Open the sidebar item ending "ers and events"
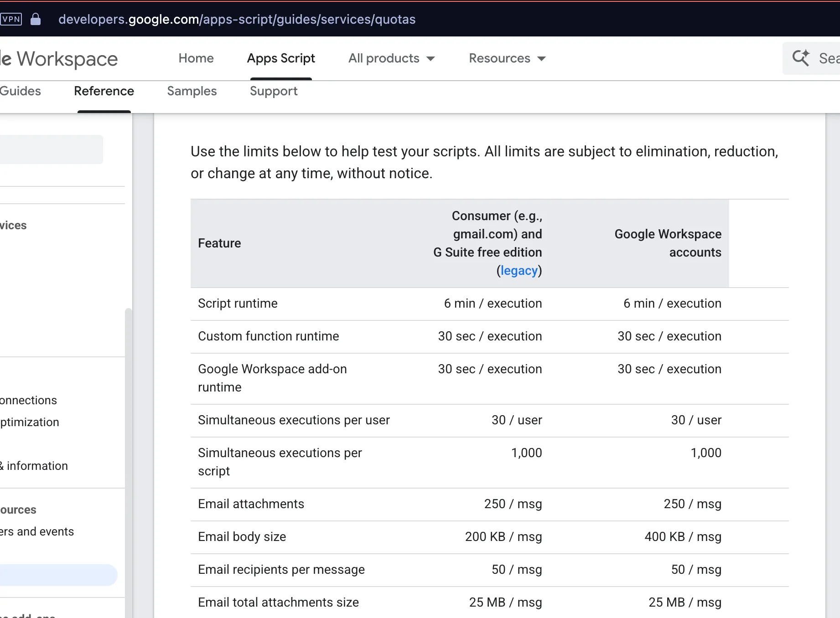Viewport: 840px width, 618px height. [37, 531]
